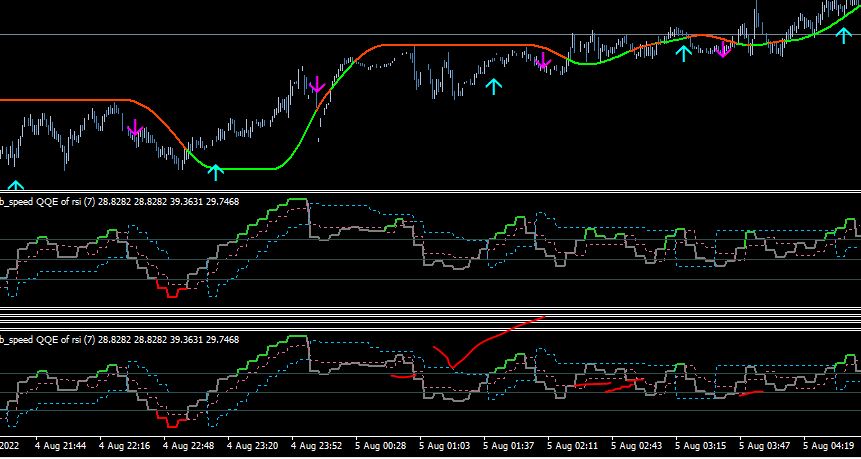
Task: Click the magenta down arrow before 5 Aug 03:47
Action: 723,49
